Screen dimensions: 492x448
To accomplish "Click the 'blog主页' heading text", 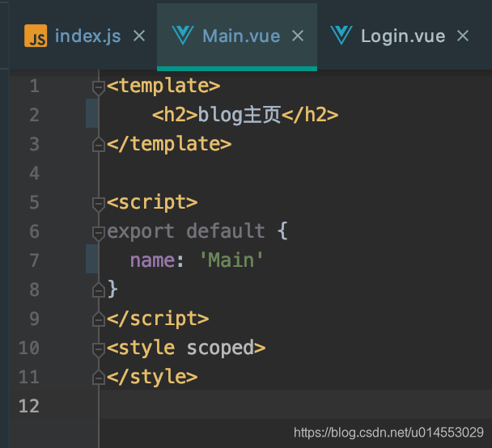I will [x=239, y=115].
